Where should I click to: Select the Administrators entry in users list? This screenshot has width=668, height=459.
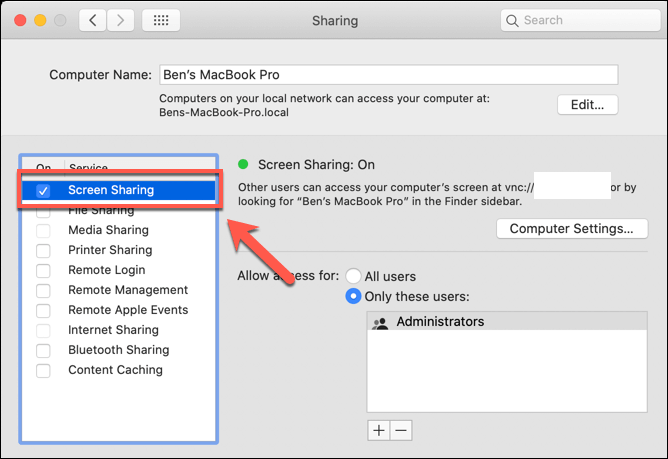pos(507,321)
